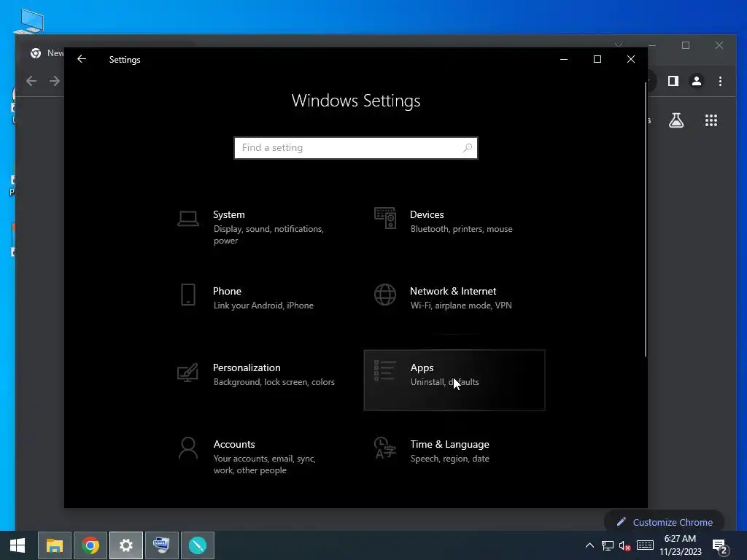Focus the Find a setting search box
Image resolution: width=747 pixels, height=560 pixels.
tap(356, 147)
